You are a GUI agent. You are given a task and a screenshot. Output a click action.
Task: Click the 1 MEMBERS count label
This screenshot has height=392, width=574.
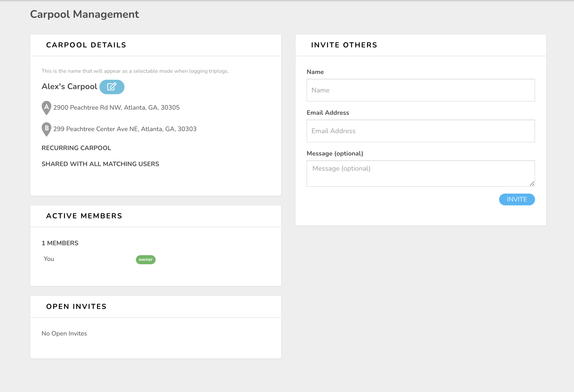(x=60, y=243)
